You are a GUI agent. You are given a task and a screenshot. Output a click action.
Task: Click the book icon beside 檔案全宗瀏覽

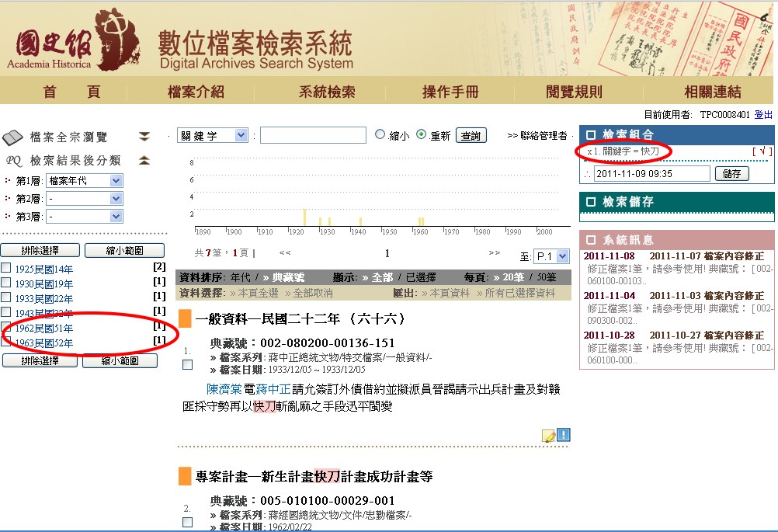pyautogui.click(x=13, y=137)
